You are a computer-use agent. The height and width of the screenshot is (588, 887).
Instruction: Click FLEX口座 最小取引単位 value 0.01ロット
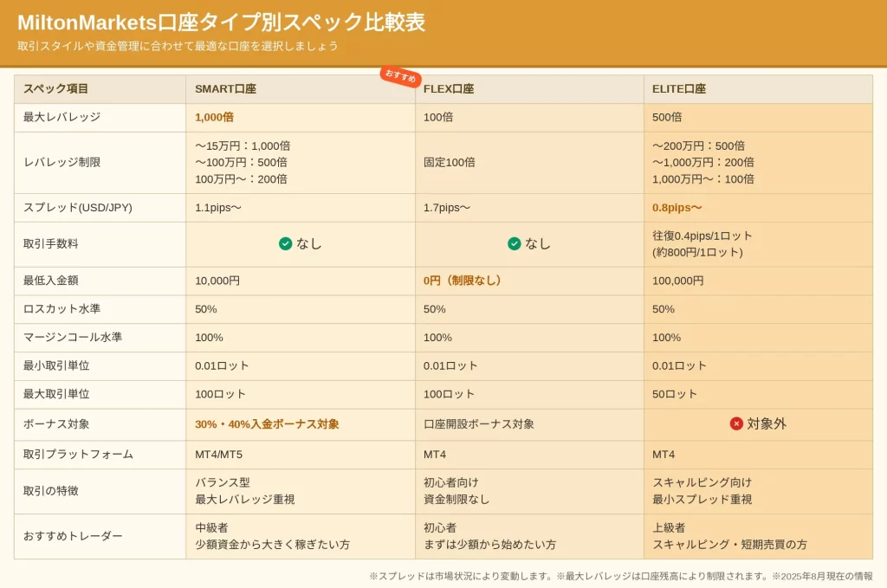(x=450, y=365)
